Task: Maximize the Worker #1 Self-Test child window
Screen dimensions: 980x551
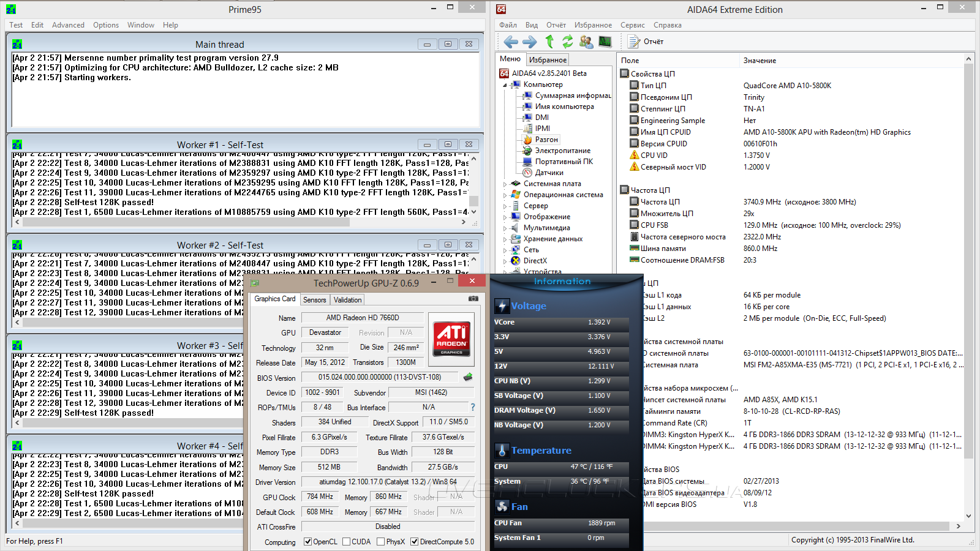Action: click(x=448, y=144)
